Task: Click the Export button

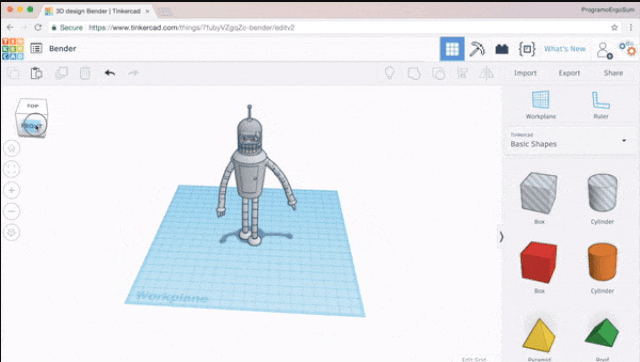Action: point(569,73)
